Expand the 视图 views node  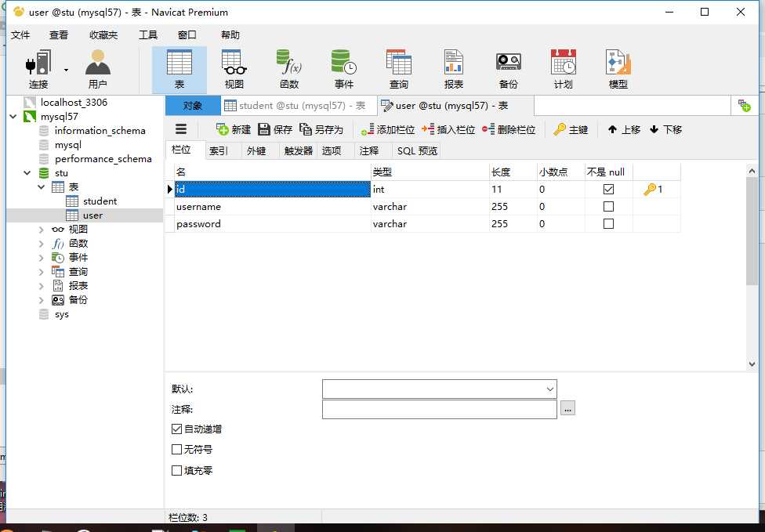42,230
